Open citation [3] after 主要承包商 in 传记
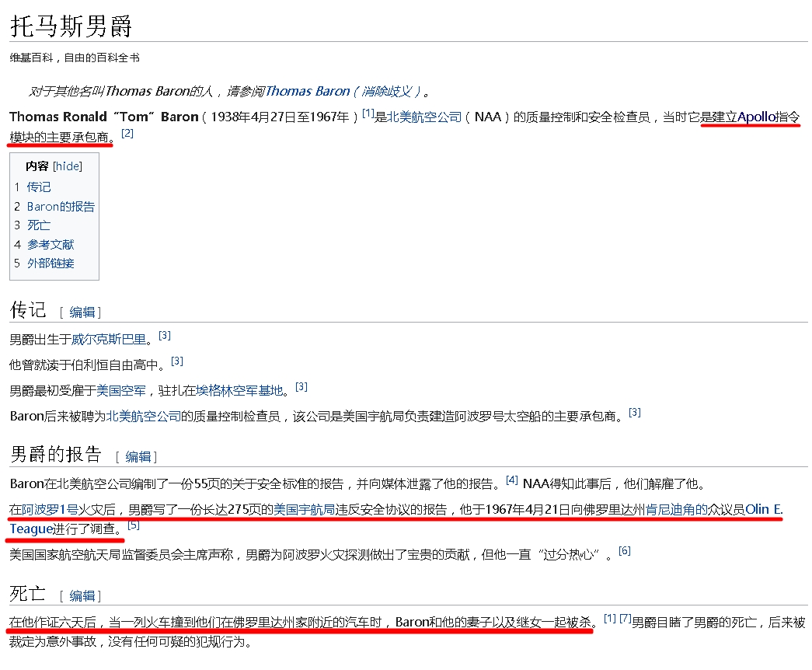The image size is (812, 670). [x=635, y=413]
